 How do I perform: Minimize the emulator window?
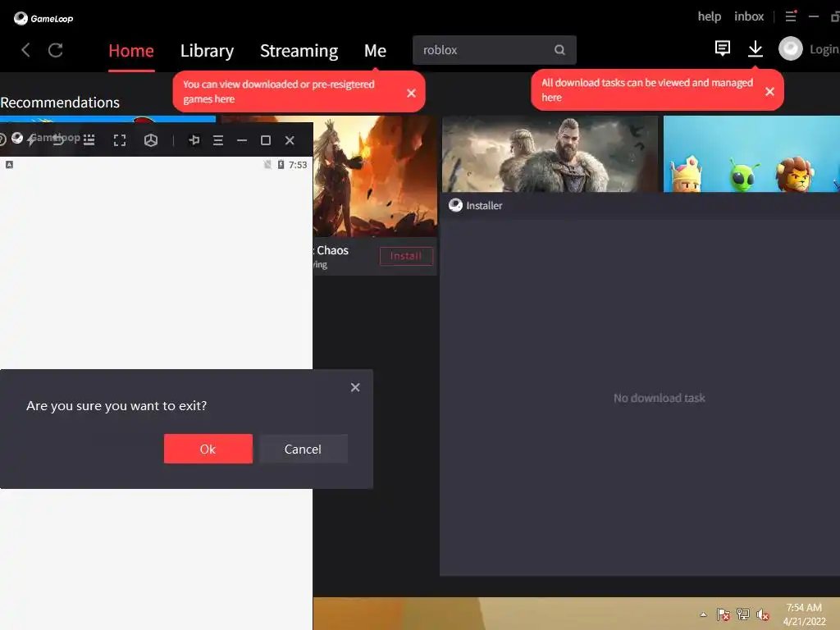(x=242, y=140)
